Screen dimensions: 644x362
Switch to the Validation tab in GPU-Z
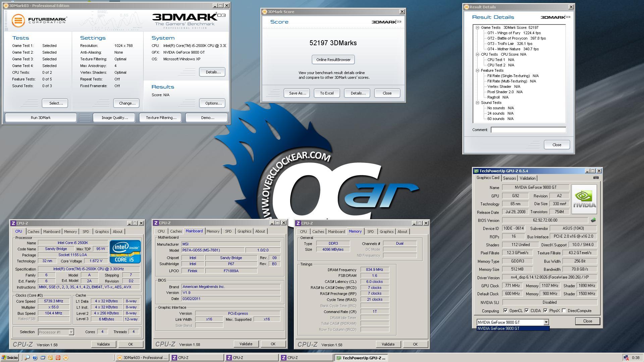click(528, 178)
